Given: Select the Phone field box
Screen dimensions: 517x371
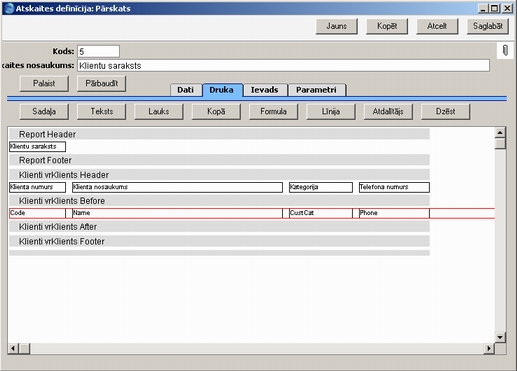Looking at the screenshot, I should point(394,213).
